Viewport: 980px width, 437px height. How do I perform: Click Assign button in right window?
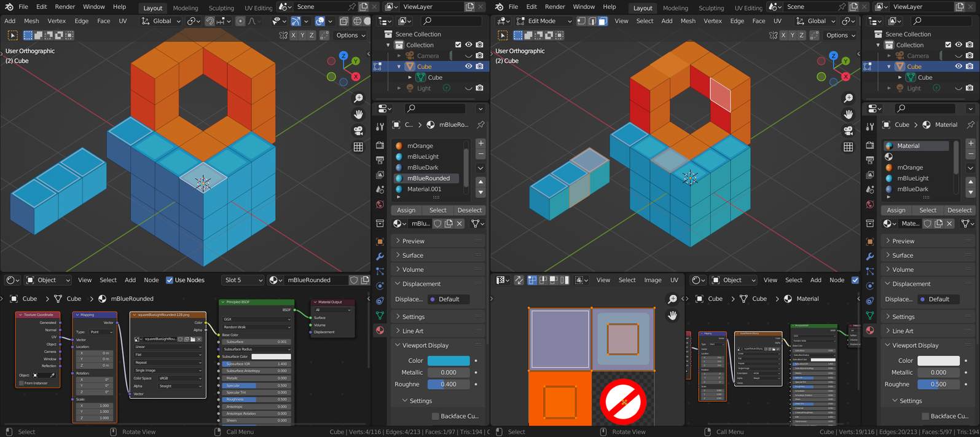pos(896,210)
